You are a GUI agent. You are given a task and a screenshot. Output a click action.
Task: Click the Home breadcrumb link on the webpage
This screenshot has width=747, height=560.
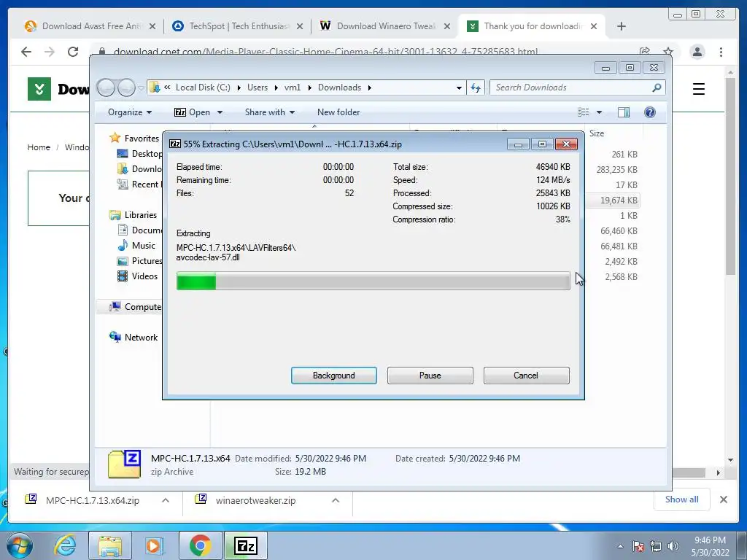pyautogui.click(x=39, y=147)
